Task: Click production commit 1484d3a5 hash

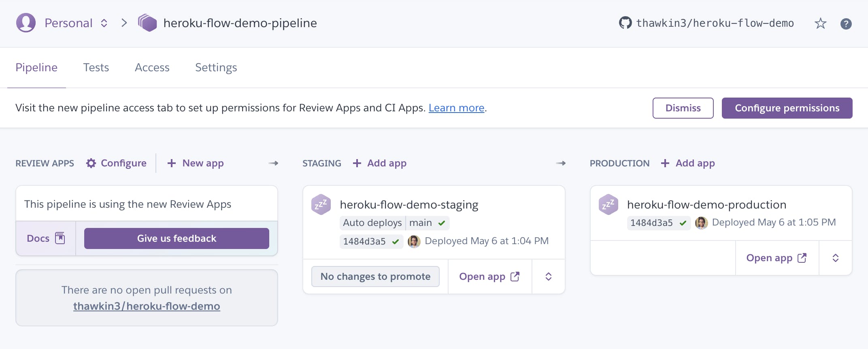Action: click(x=652, y=223)
